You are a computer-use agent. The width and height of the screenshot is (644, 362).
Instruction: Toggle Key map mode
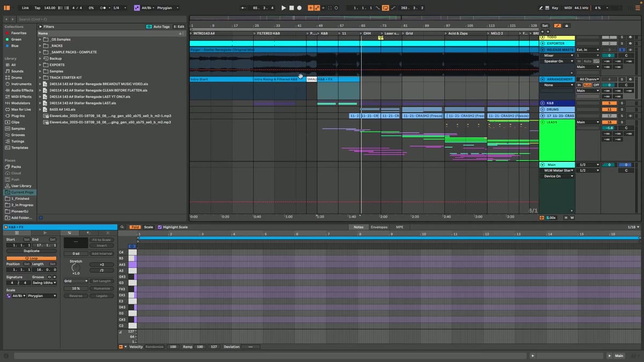point(555,8)
